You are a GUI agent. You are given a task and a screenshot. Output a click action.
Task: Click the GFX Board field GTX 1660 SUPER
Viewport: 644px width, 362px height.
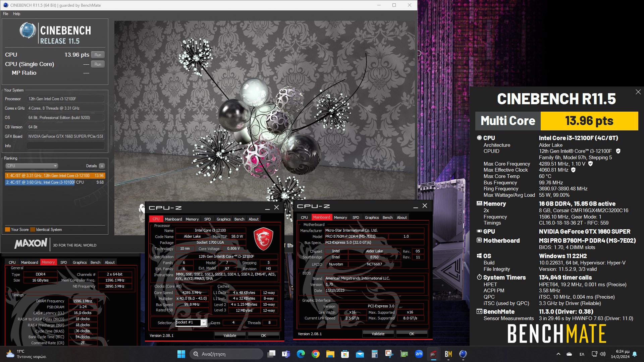click(x=65, y=136)
